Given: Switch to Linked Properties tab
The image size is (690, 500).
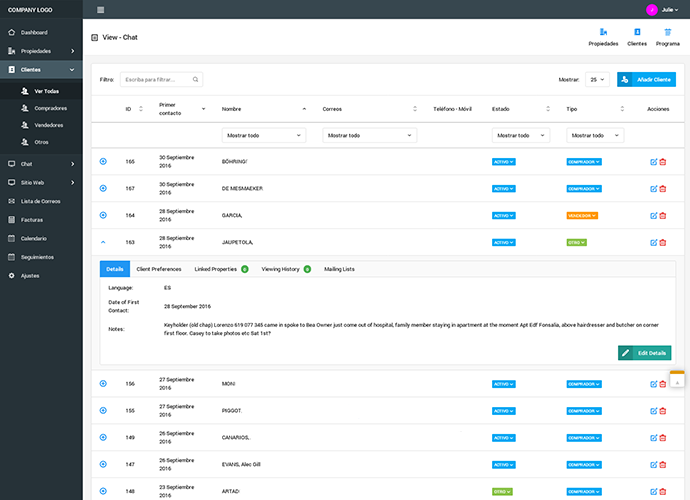Looking at the screenshot, I should tap(221, 269).
